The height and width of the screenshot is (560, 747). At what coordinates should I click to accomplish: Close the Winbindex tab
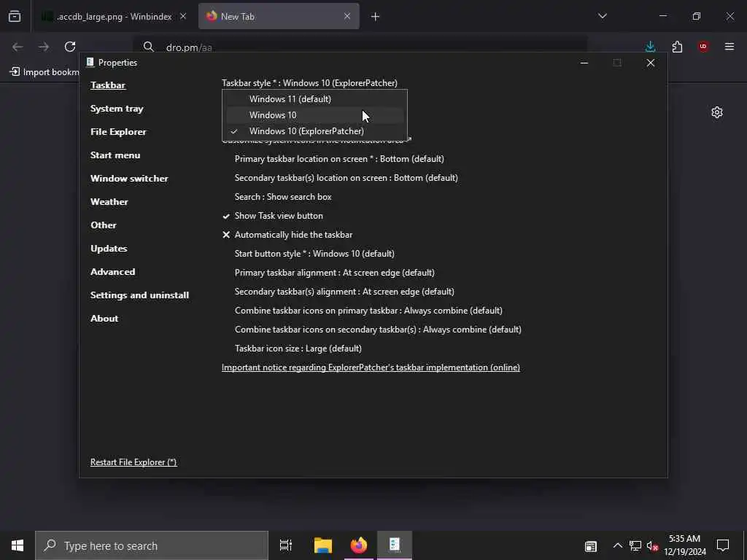point(183,16)
